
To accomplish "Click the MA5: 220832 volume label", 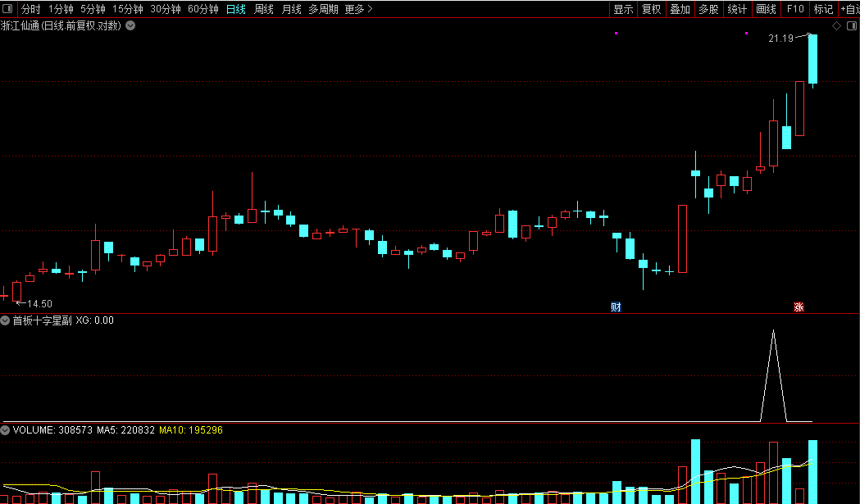I will [125, 430].
